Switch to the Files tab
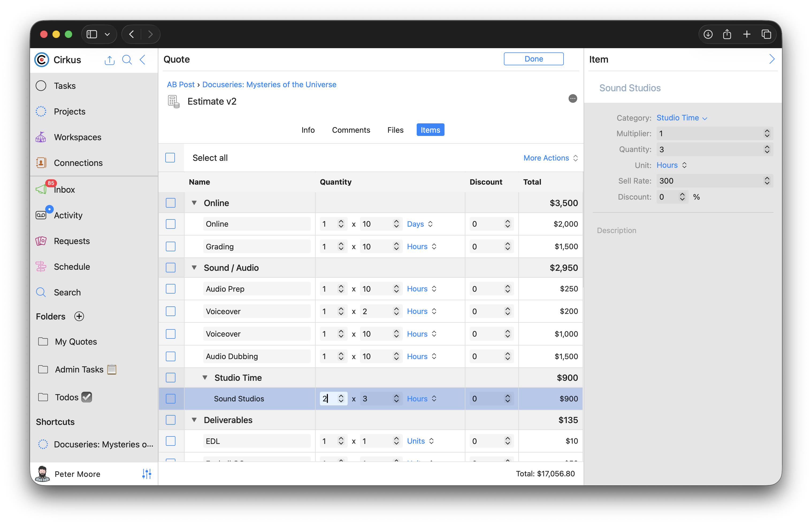The height and width of the screenshot is (525, 812). click(395, 130)
